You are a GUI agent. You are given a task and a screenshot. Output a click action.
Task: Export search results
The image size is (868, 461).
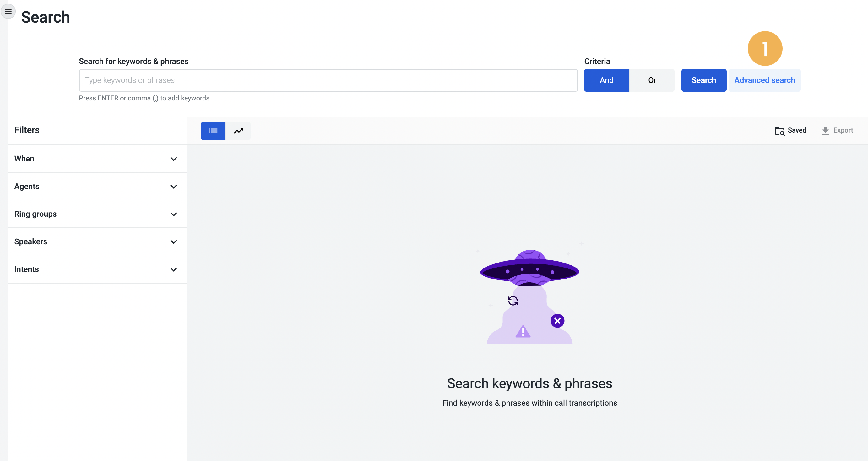click(837, 130)
